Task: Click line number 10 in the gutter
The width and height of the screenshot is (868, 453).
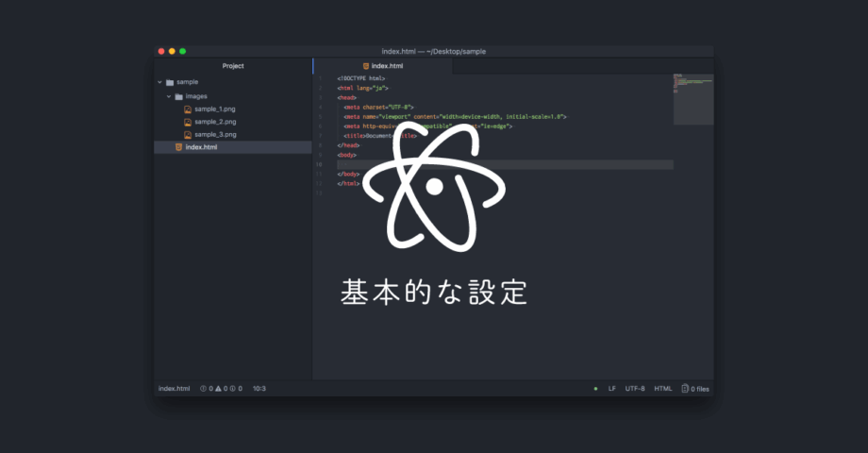Action: coord(319,165)
